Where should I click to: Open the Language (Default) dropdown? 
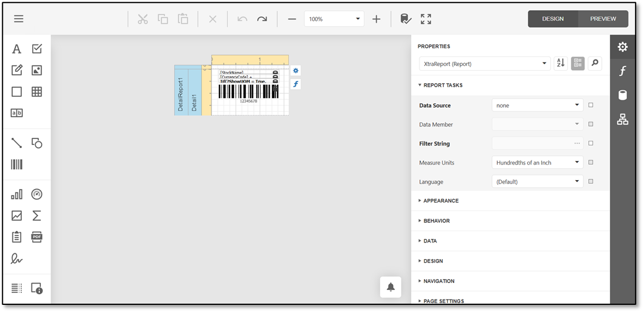tap(537, 181)
